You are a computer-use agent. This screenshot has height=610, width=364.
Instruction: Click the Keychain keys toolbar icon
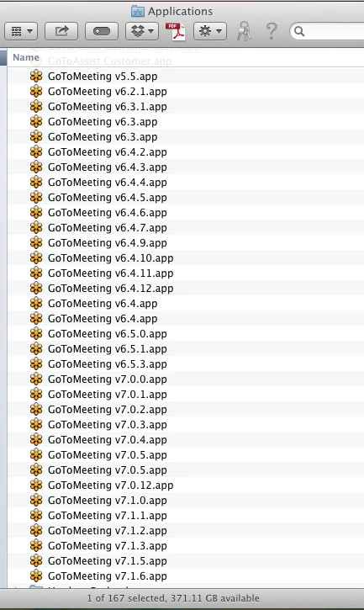(244, 31)
